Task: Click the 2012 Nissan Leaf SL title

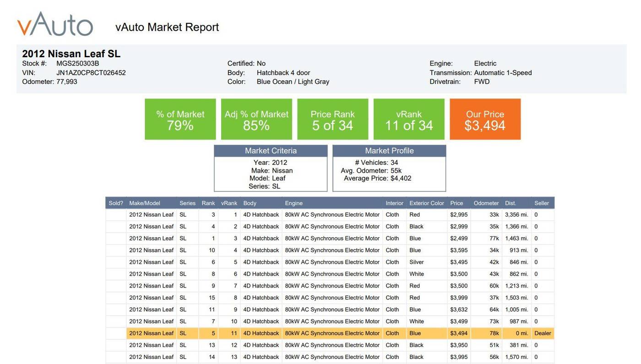Action: click(x=71, y=54)
